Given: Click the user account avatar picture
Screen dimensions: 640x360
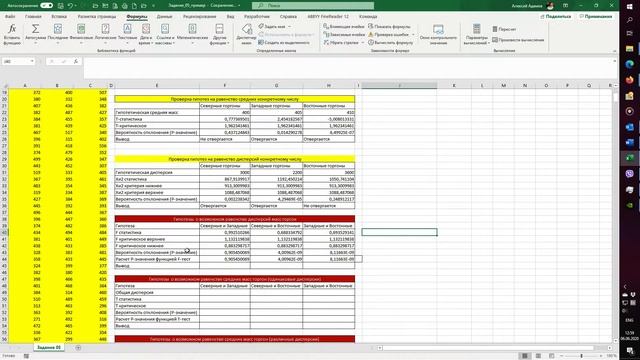Looking at the screenshot, I should pos(550,6).
